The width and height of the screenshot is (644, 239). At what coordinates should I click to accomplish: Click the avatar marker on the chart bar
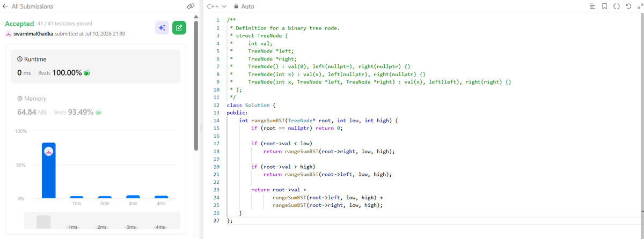[x=48, y=152]
